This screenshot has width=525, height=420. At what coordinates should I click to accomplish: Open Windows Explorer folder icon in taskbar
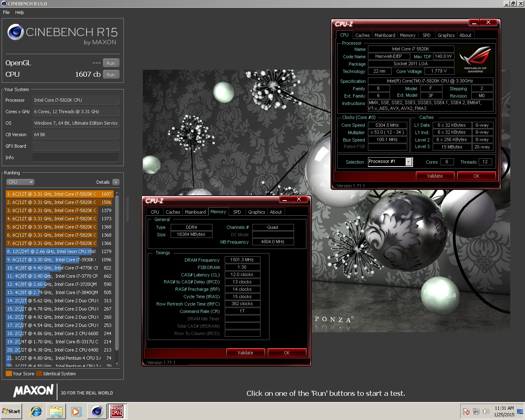point(56,411)
